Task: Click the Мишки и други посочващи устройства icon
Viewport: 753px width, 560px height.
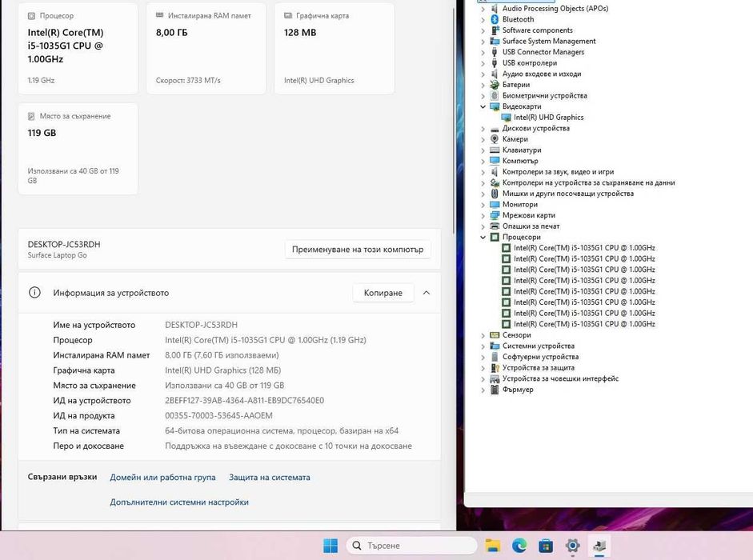Action: coord(495,194)
